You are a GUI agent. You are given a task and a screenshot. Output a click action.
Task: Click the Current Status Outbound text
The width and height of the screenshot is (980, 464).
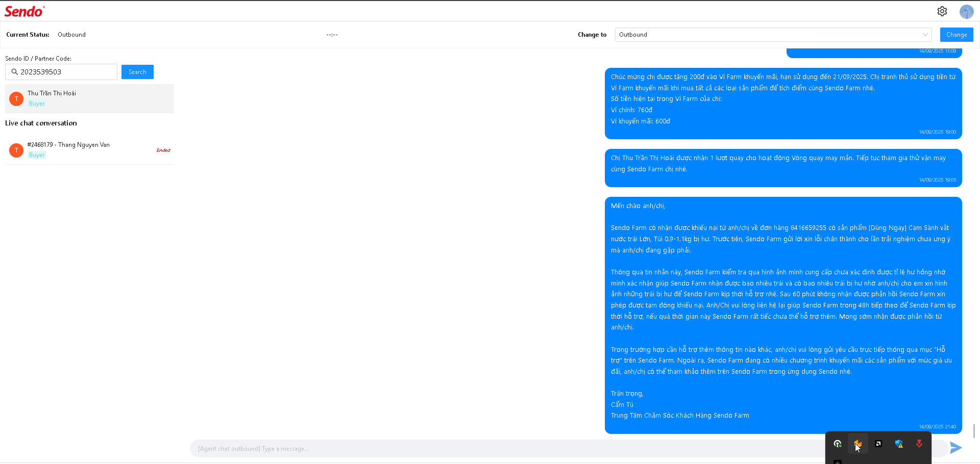click(x=71, y=35)
